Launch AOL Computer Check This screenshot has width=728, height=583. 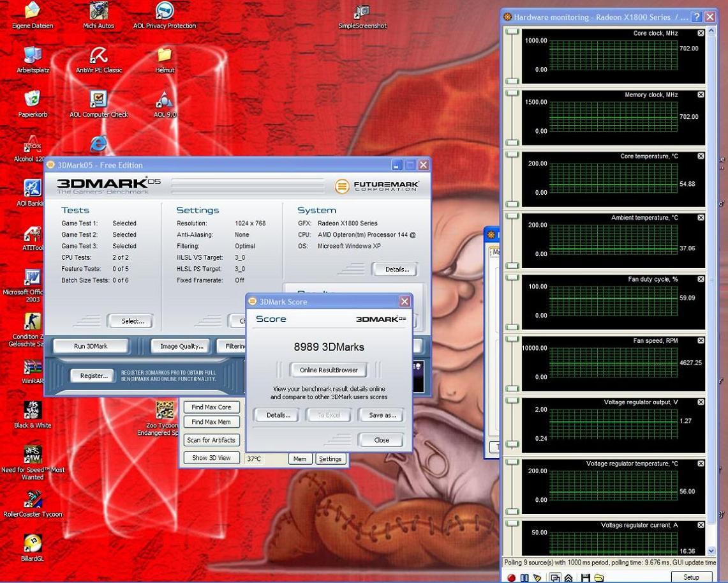click(x=98, y=105)
